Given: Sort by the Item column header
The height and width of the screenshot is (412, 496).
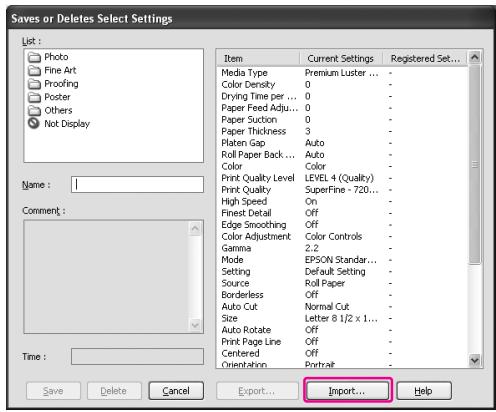Looking at the screenshot, I should coord(258,59).
